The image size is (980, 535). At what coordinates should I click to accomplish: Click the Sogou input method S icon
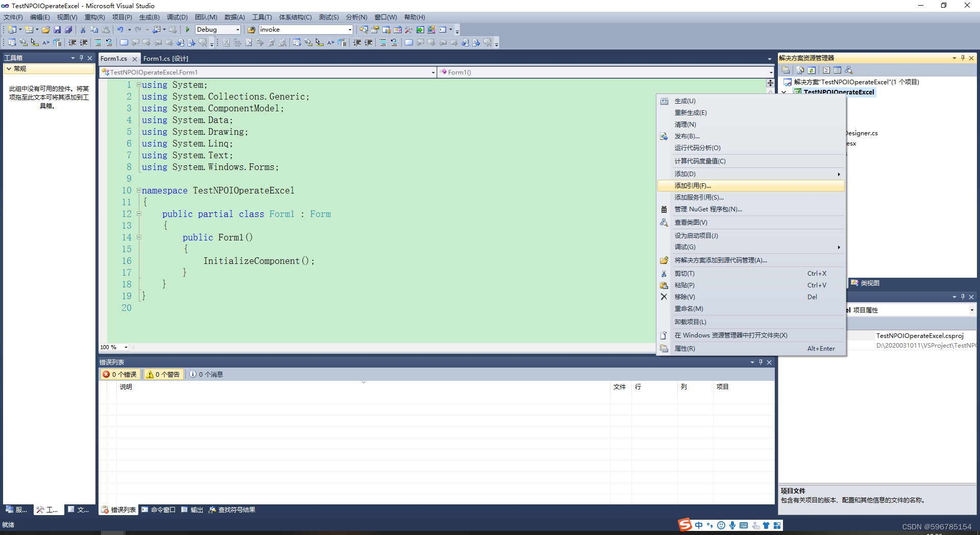[685, 525]
